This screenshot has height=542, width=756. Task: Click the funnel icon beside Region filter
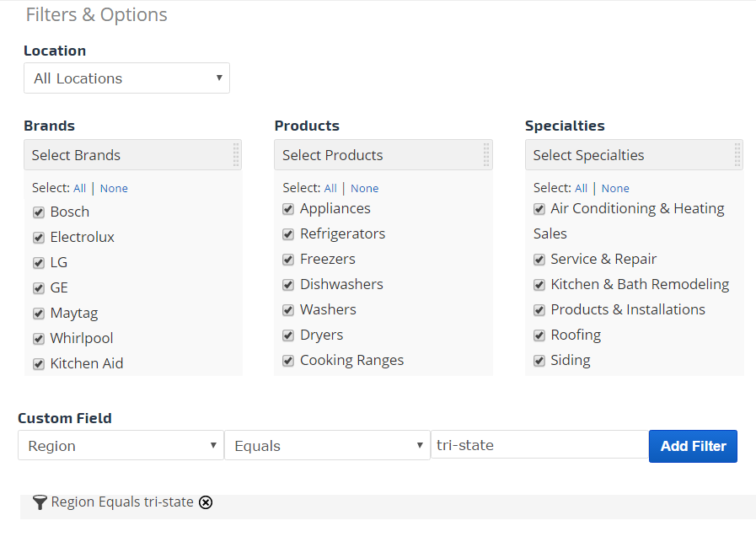pos(40,502)
